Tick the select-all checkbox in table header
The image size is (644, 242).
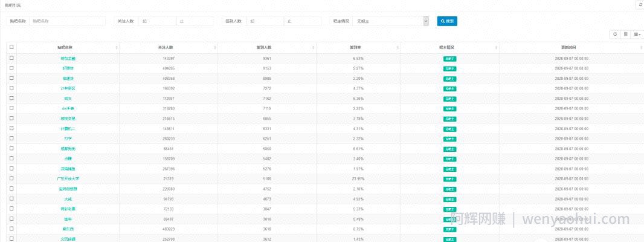11,47
